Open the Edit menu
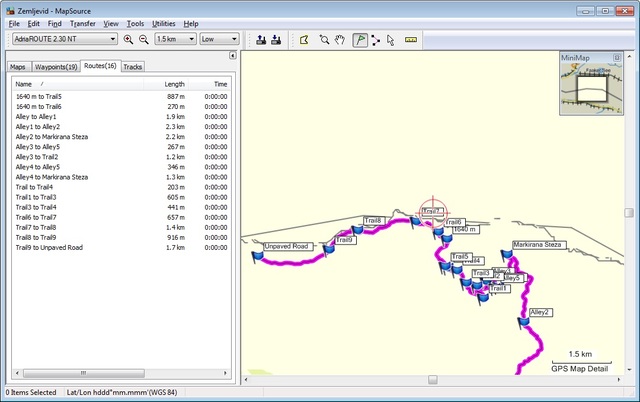Viewport: 640px width, 402px height. (33, 24)
